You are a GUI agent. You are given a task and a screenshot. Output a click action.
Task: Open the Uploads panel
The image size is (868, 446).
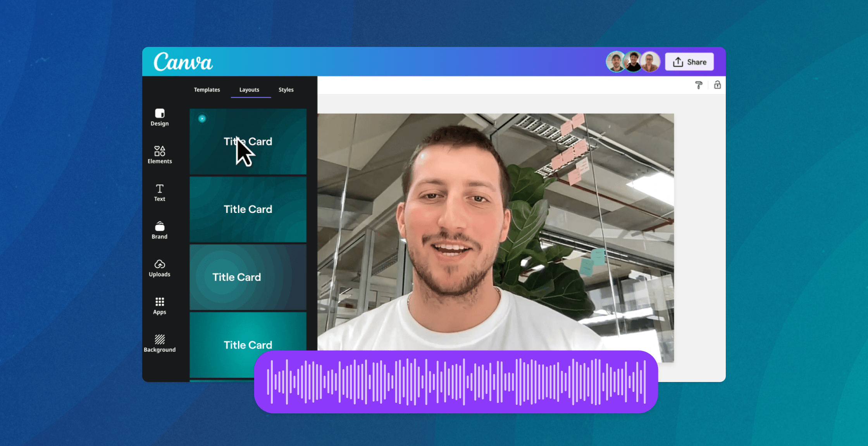[x=160, y=268]
